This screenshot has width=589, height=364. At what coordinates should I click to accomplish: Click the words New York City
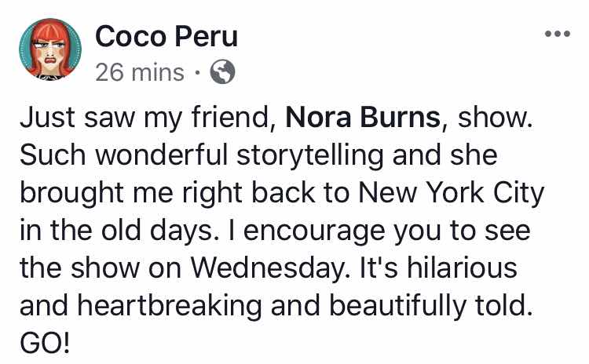(x=451, y=193)
